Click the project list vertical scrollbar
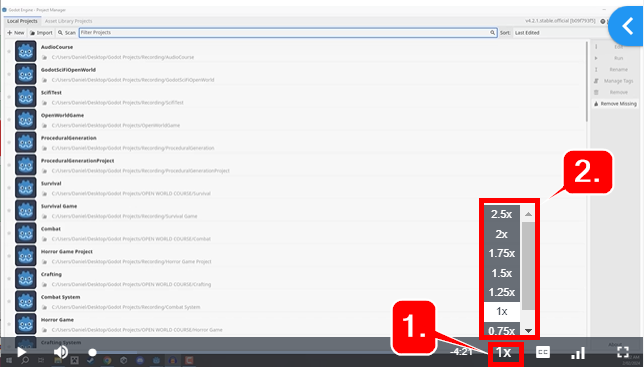This screenshot has height=367, width=644. tap(587, 81)
